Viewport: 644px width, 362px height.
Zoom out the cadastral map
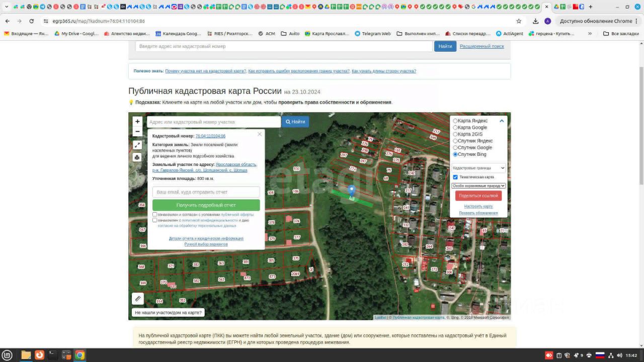(137, 132)
